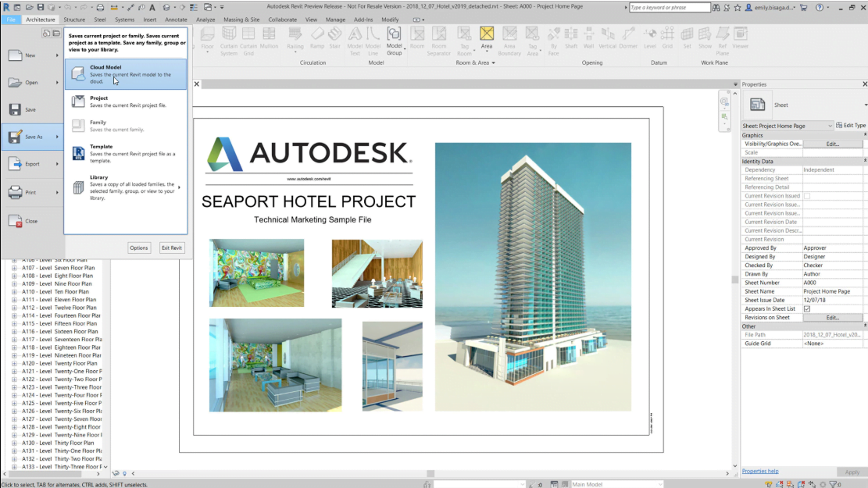Expand the Print submenu arrow
This screenshot has width=868, height=488.
pyautogui.click(x=57, y=193)
